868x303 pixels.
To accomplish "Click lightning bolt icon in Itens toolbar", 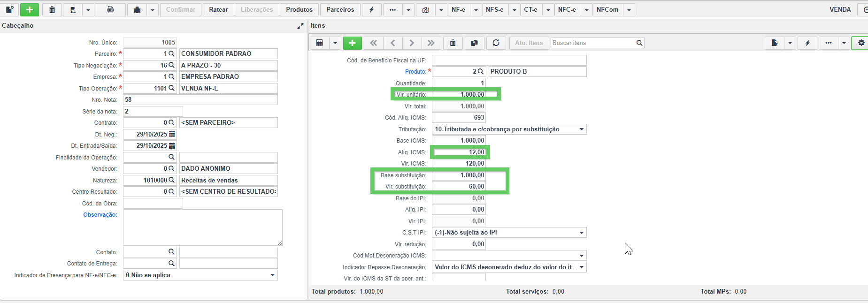I will (807, 43).
